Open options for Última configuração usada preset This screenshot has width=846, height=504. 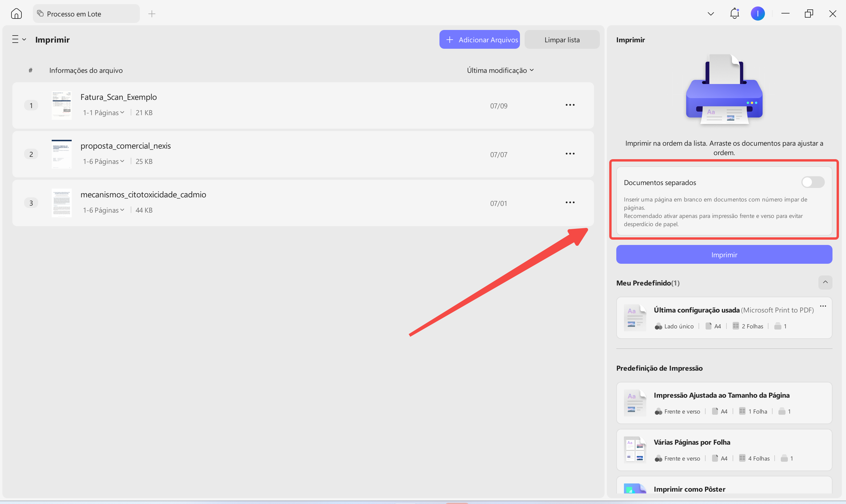point(823,306)
